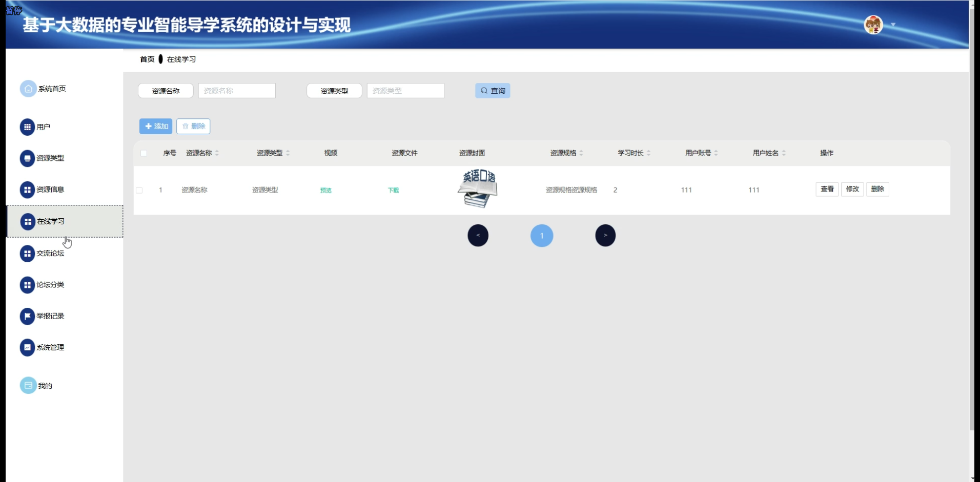
Task: Expand sort options on 资源名称 column
Action: pyautogui.click(x=217, y=152)
